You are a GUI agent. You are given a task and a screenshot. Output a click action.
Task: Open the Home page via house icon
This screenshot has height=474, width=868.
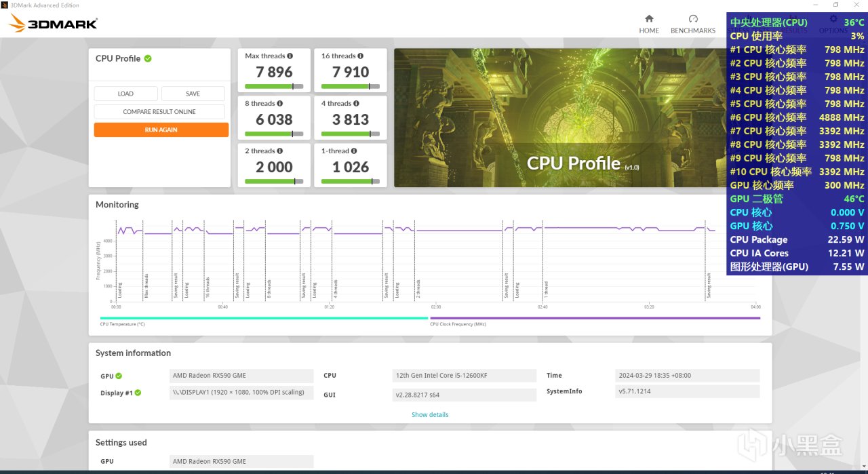tap(649, 19)
